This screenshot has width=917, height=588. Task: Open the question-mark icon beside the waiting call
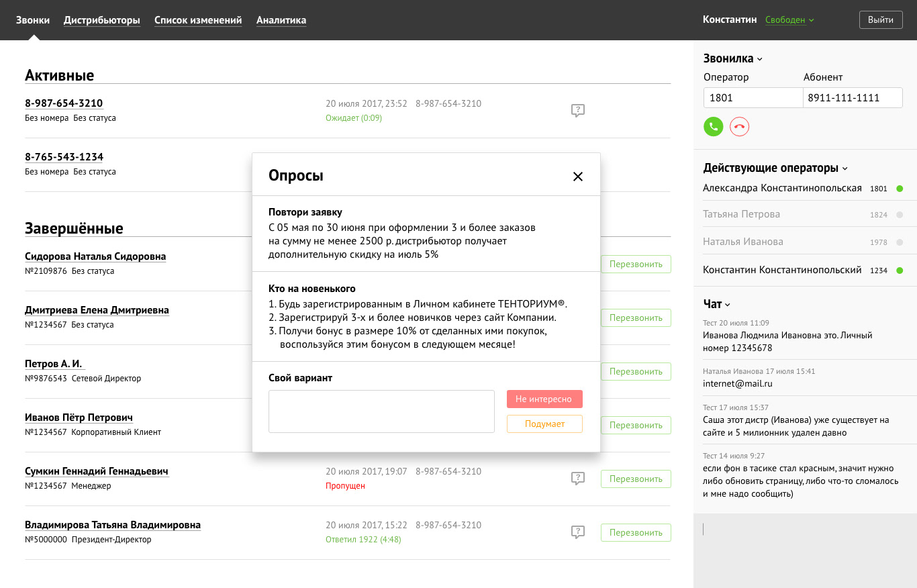click(578, 110)
